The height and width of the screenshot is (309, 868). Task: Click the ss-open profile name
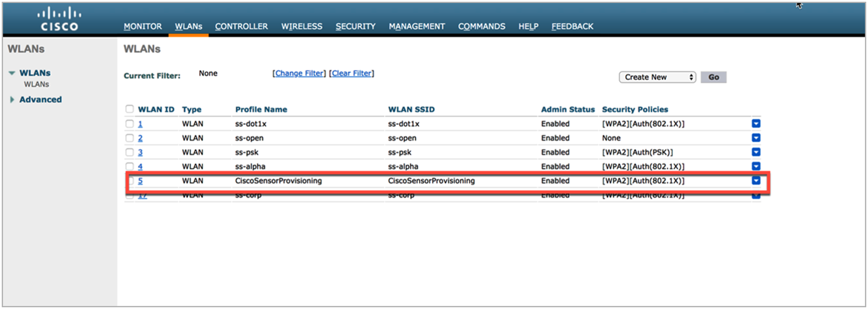pyautogui.click(x=249, y=138)
